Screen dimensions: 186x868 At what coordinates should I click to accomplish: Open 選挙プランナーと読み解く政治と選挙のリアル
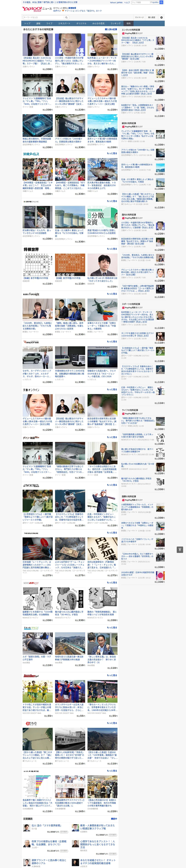pos(49,862)
